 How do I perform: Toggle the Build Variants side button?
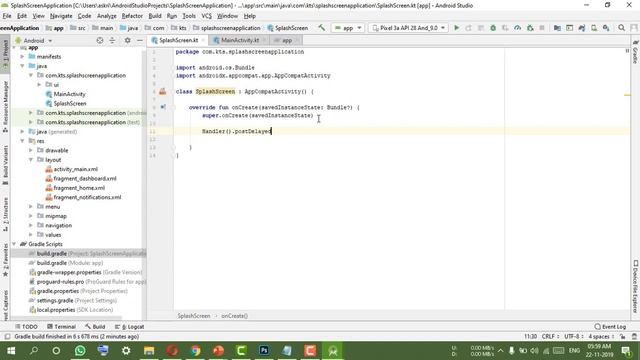point(5,165)
